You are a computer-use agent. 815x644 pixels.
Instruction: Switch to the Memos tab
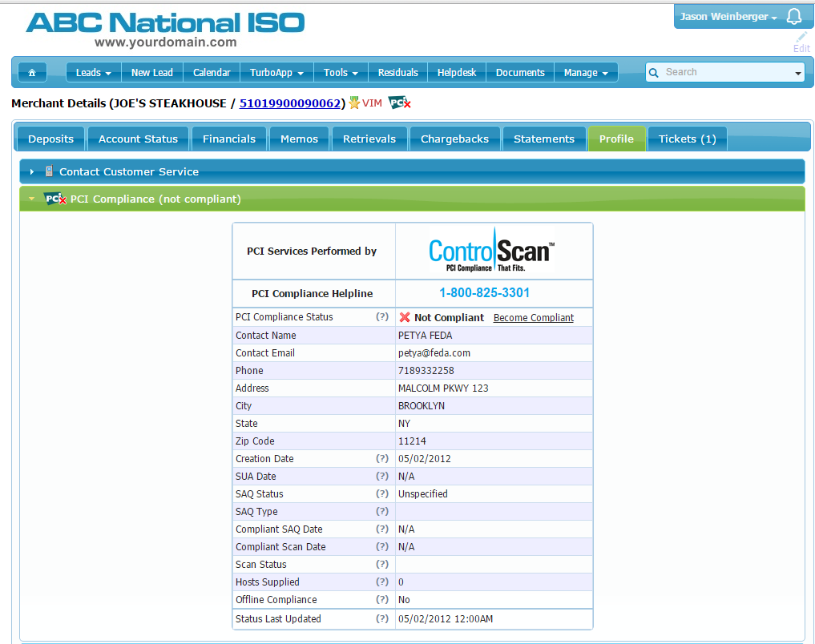(300, 139)
